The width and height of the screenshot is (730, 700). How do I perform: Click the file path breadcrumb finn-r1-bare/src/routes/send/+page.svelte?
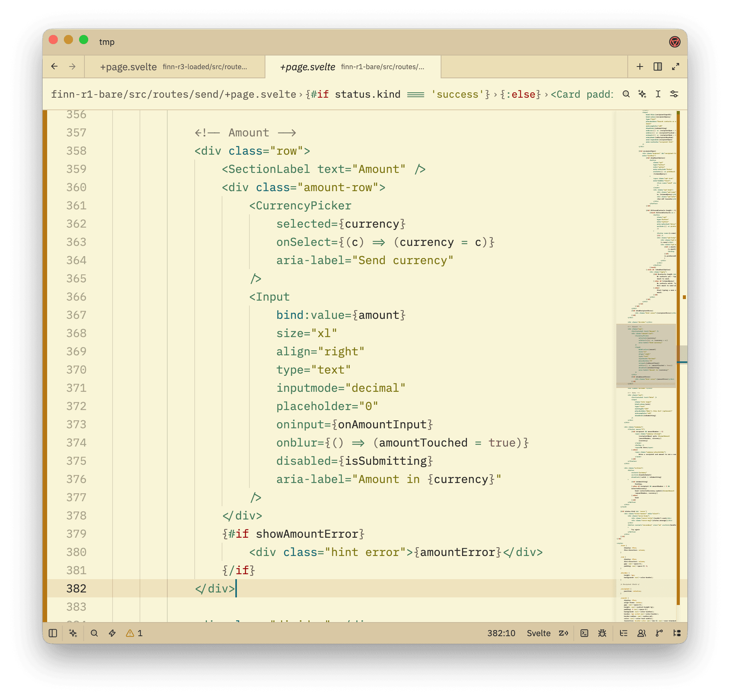click(174, 94)
